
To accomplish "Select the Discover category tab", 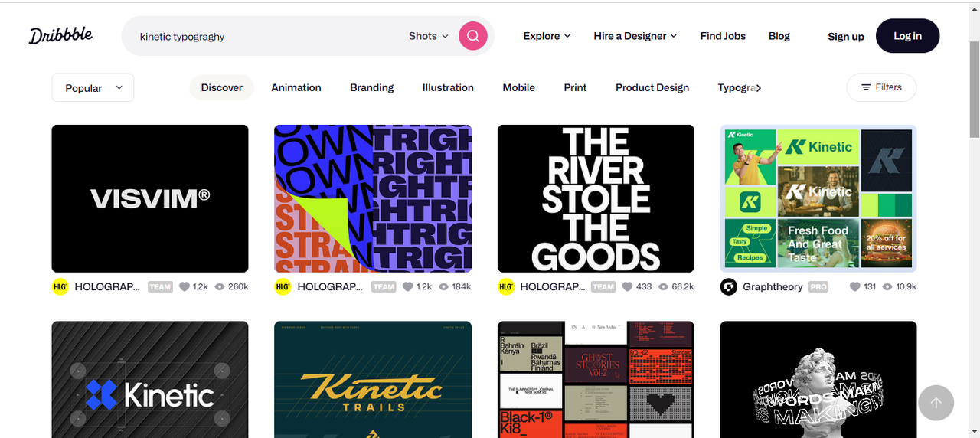I will coord(222,87).
